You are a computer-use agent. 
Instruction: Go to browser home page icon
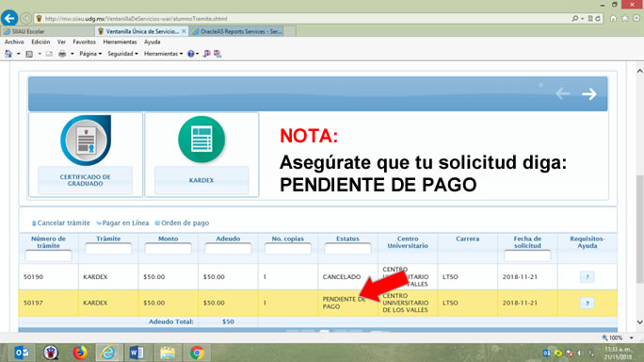click(613, 19)
